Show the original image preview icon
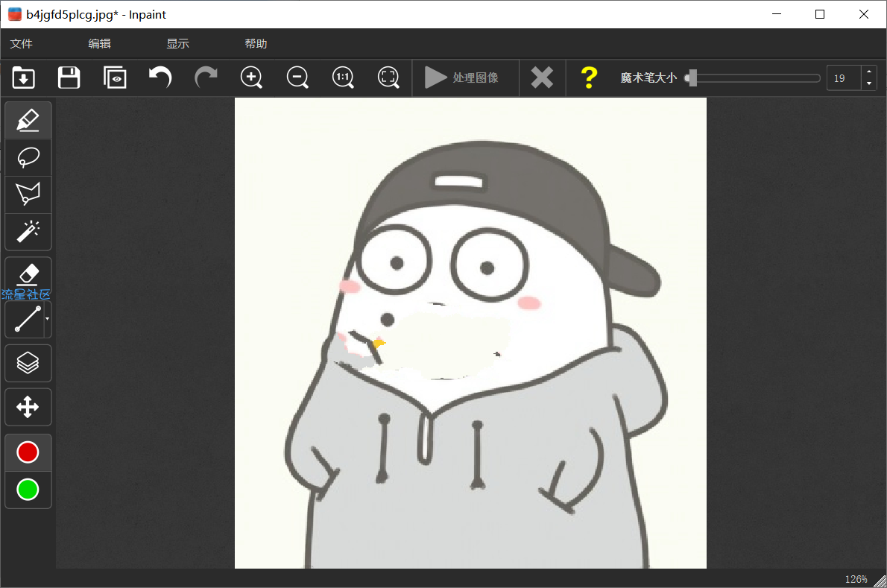This screenshot has height=588, width=887. [115, 78]
